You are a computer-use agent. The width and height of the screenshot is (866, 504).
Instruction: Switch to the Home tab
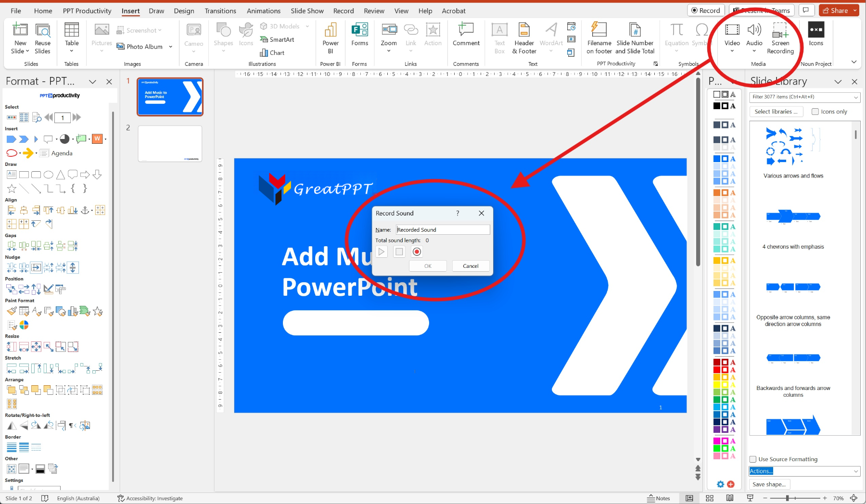pyautogui.click(x=43, y=11)
